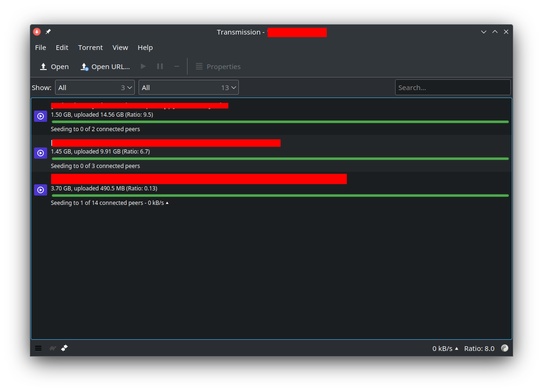Open the first Show filter dropdown labeled All
Screen dimensions: 543x392
95,87
